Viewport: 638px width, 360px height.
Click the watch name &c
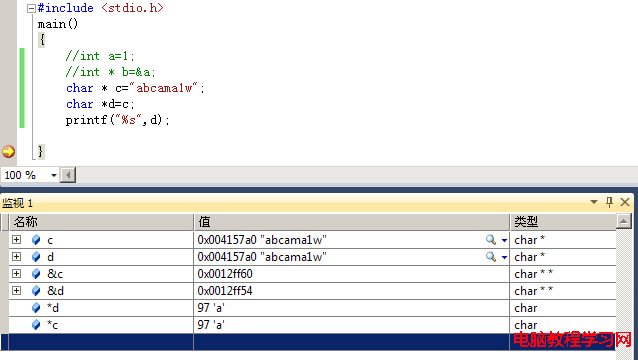(x=55, y=274)
